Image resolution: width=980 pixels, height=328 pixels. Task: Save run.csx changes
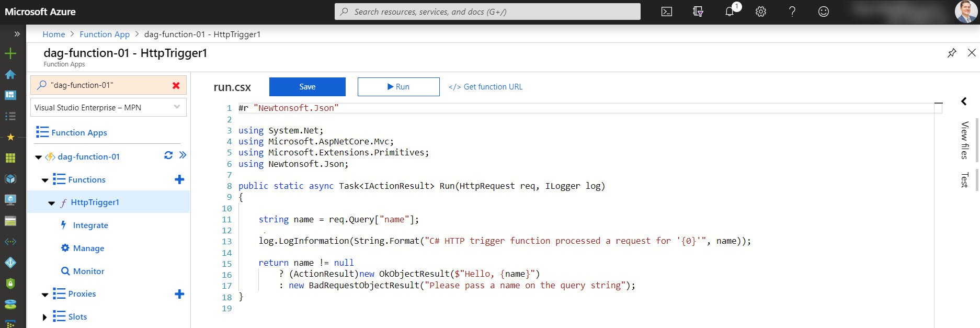pyautogui.click(x=307, y=87)
